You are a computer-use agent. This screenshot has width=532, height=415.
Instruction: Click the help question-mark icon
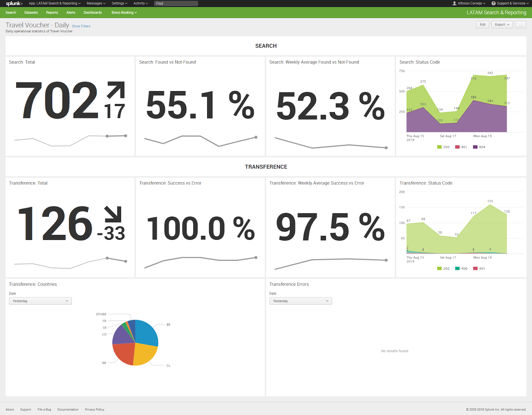point(493,3)
